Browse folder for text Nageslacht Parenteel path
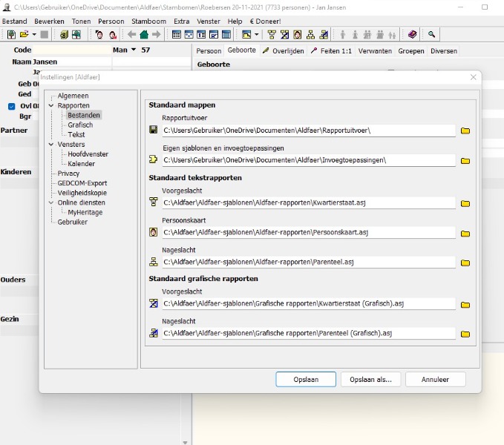The image size is (504, 445). click(x=465, y=263)
